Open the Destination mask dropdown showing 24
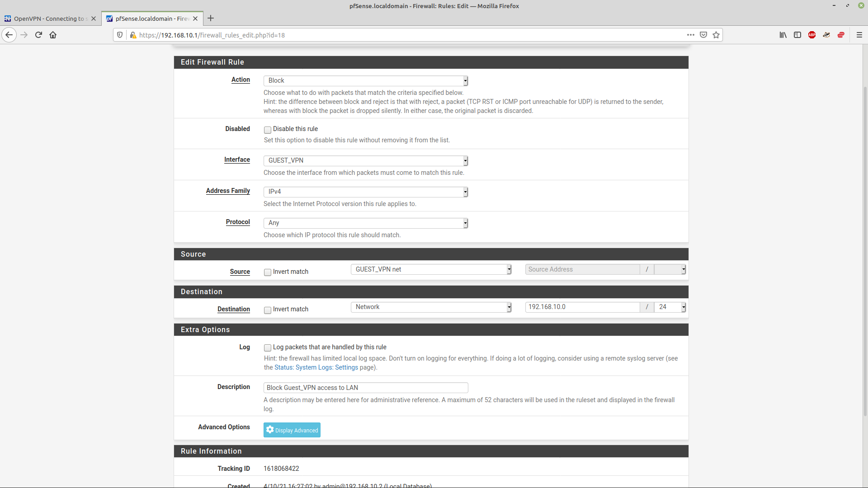Viewport: 868px width, 488px height. [x=670, y=307]
